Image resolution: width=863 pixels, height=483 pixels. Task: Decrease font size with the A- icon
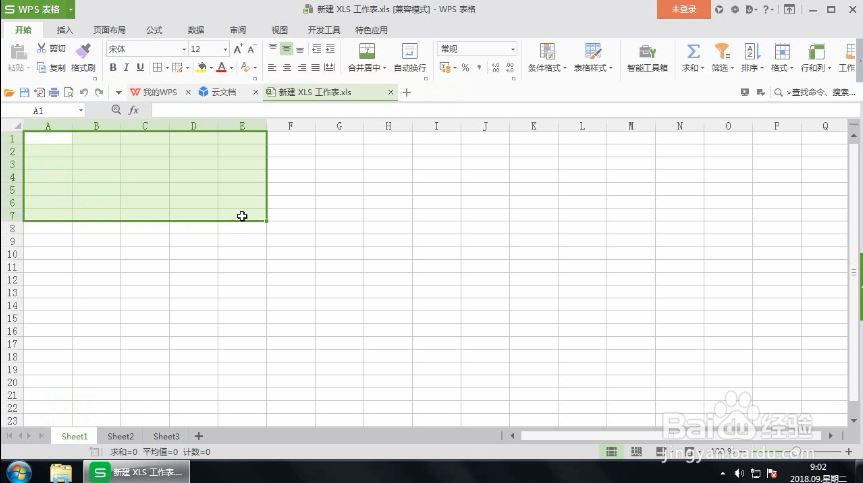[252, 49]
